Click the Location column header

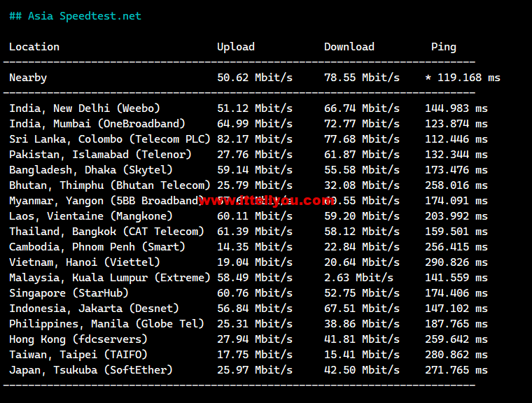[34, 47]
